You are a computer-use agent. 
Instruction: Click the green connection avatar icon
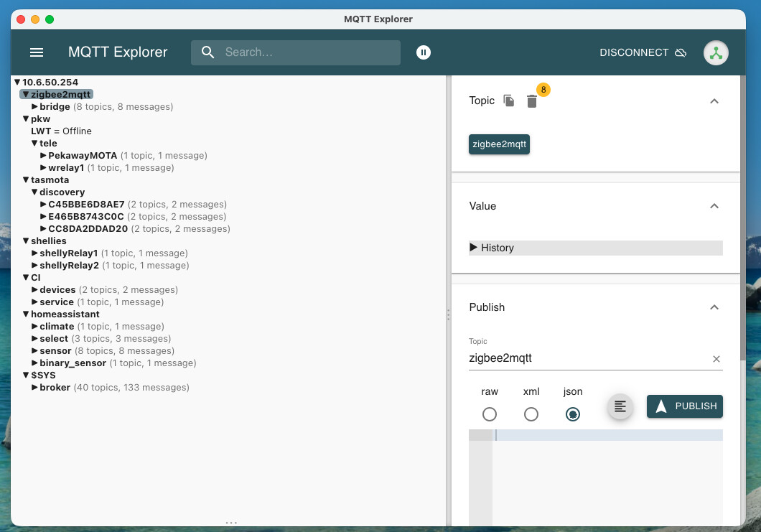716,52
